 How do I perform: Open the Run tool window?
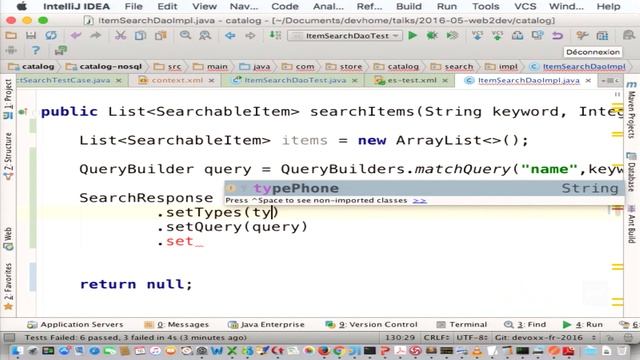582,324
